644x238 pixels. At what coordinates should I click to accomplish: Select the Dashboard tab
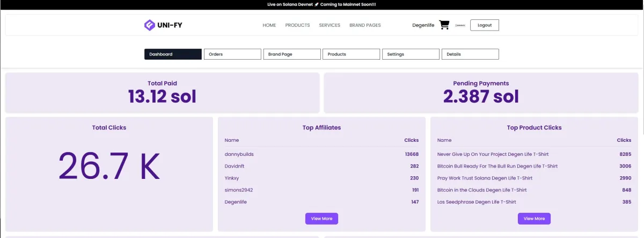pos(173,54)
